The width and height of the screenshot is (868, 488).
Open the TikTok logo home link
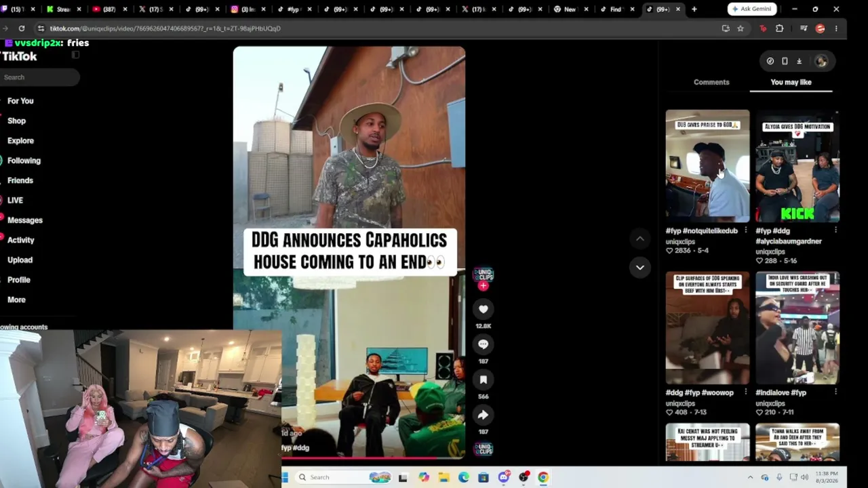(19, 57)
